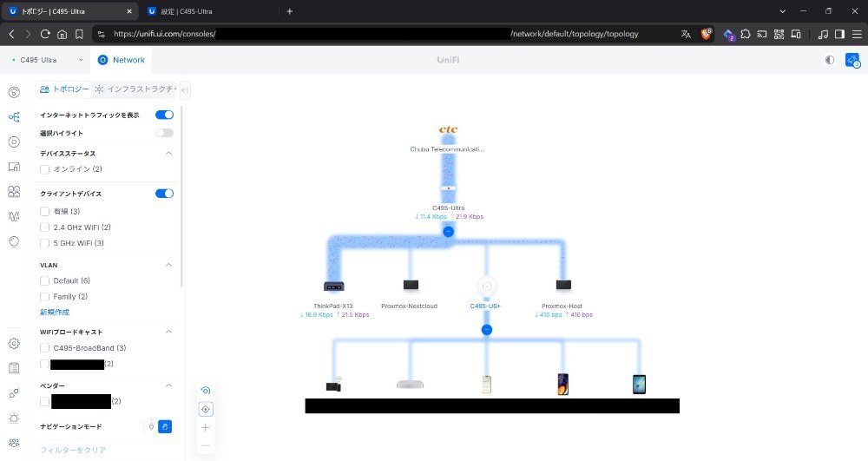This screenshot has height=461, width=868.
Task: Check the Family (2) VLAN checkbox
Action: 45,297
